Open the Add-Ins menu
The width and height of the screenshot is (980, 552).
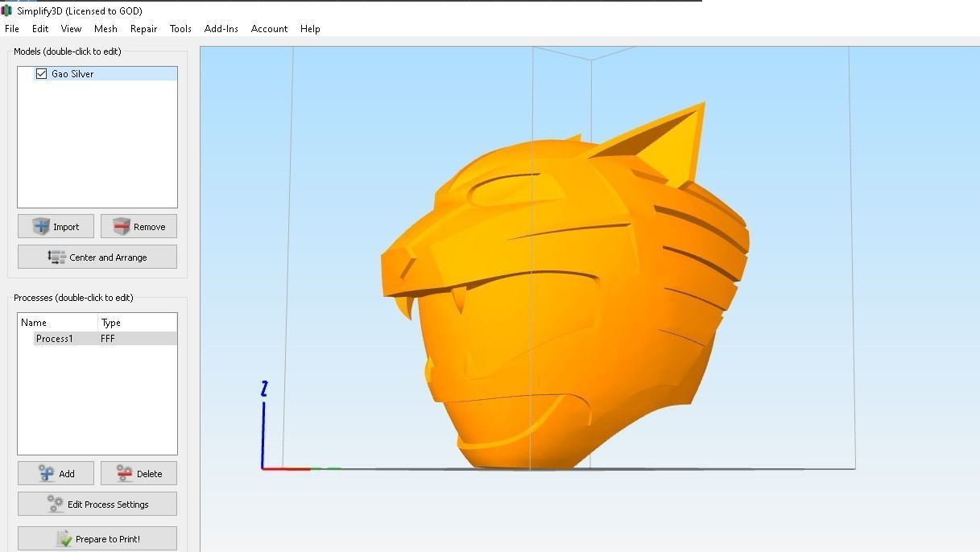point(221,28)
